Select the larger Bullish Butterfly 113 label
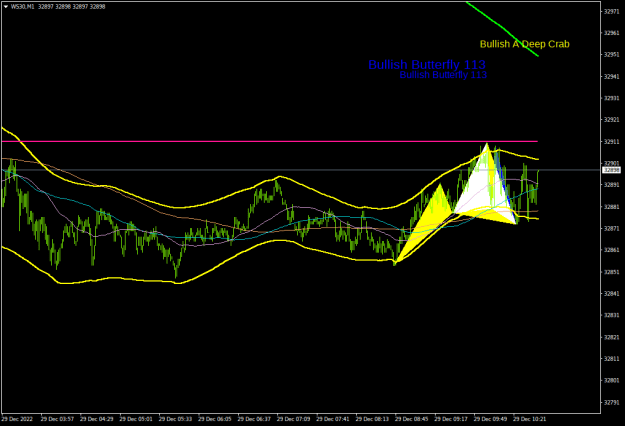The width and height of the screenshot is (625, 426). click(x=427, y=65)
